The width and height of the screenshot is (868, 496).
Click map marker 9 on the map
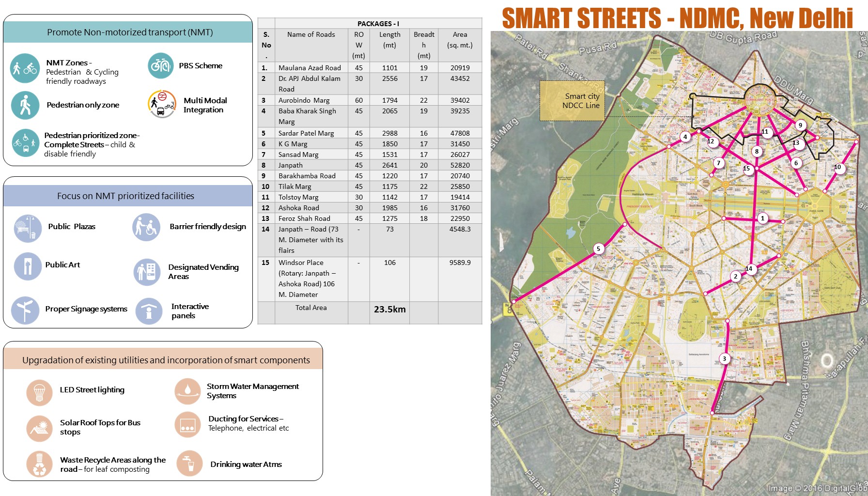(800, 125)
